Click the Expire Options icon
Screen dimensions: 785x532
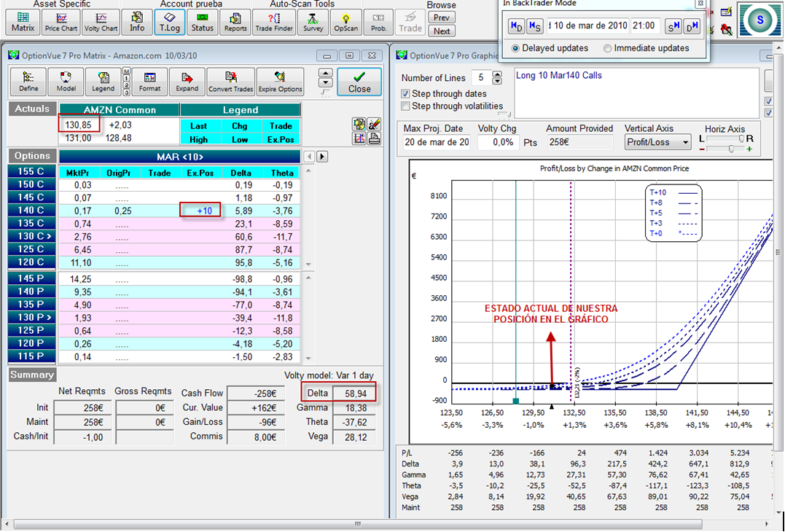pos(280,82)
